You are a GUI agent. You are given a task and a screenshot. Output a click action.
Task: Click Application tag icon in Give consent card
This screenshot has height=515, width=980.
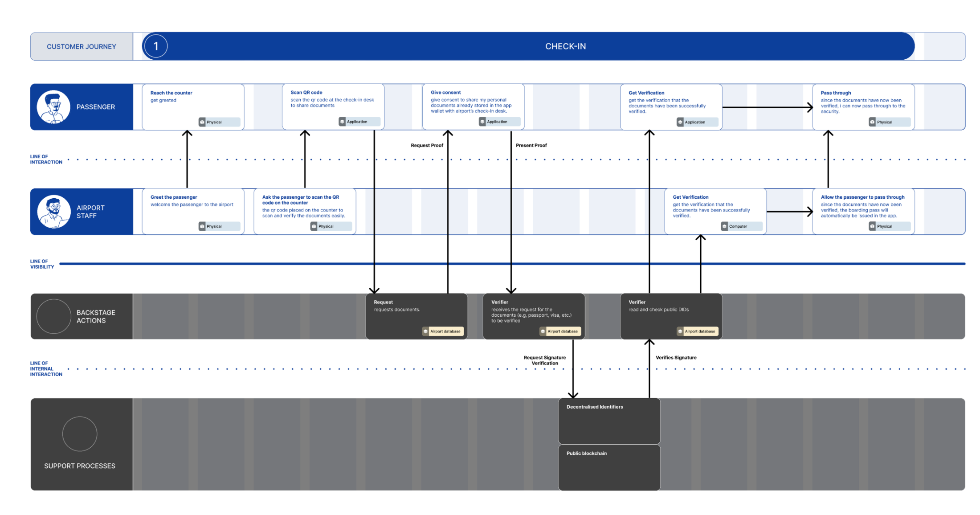pyautogui.click(x=482, y=122)
